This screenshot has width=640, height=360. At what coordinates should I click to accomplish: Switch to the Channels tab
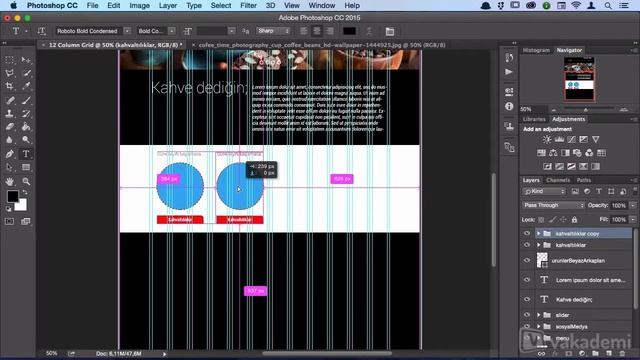click(558, 180)
